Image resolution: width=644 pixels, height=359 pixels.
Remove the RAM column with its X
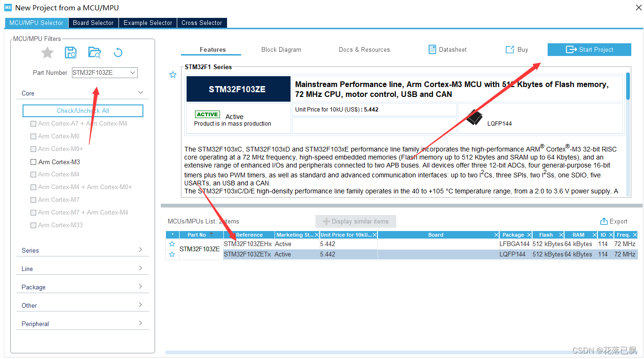coord(594,235)
